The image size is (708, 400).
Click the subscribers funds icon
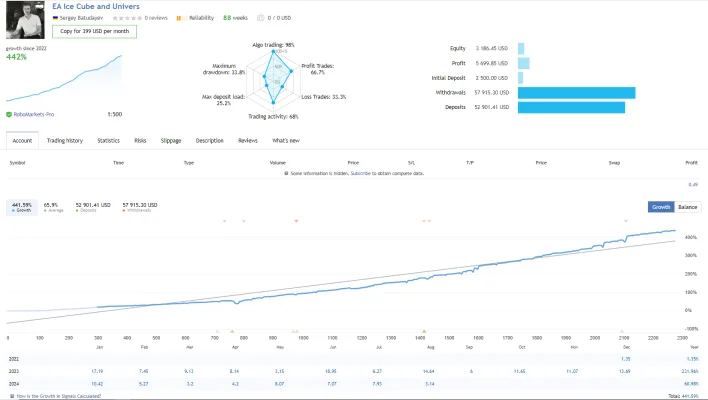coord(261,18)
